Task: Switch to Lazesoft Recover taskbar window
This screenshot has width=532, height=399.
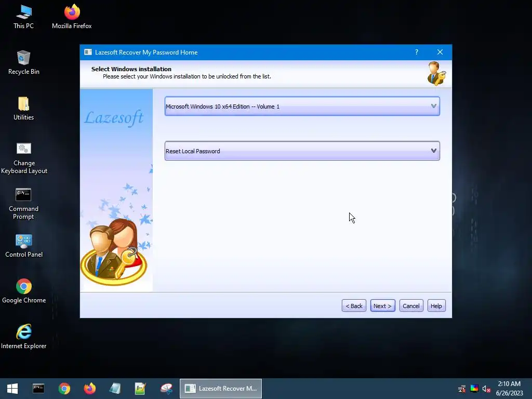Action: (x=220, y=389)
